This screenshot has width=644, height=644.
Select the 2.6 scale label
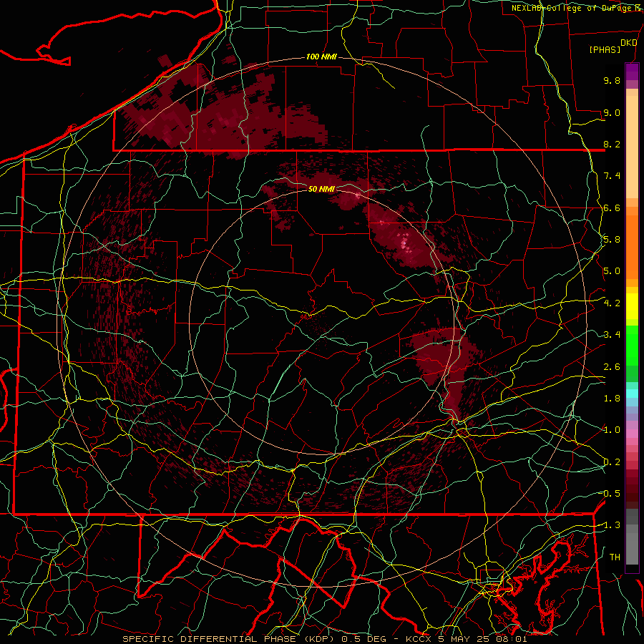click(x=612, y=367)
